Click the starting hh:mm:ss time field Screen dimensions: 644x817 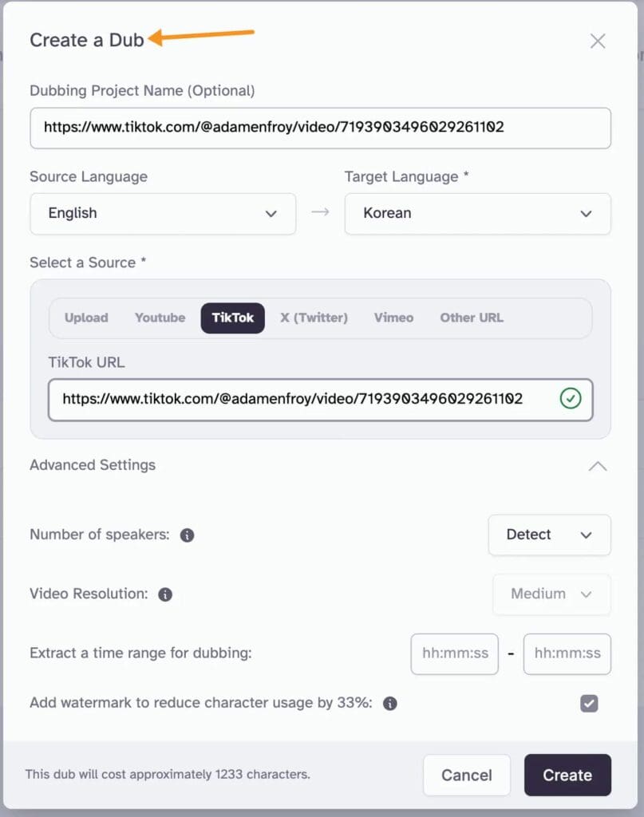click(454, 654)
